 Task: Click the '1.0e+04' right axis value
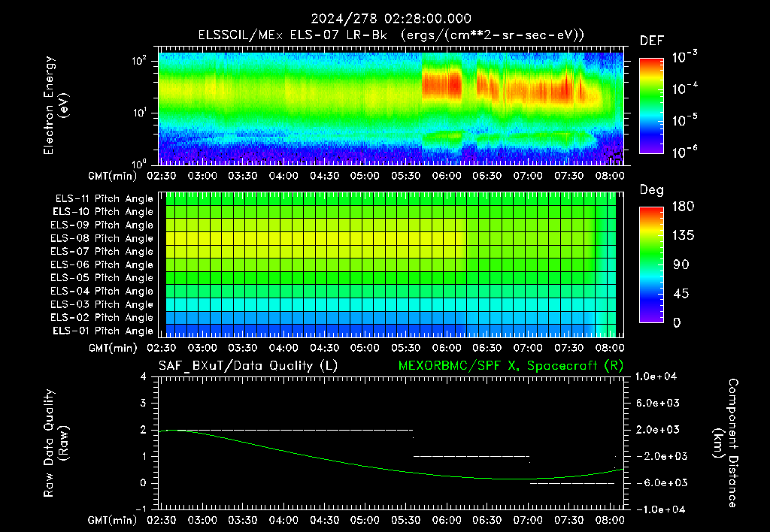(x=656, y=376)
